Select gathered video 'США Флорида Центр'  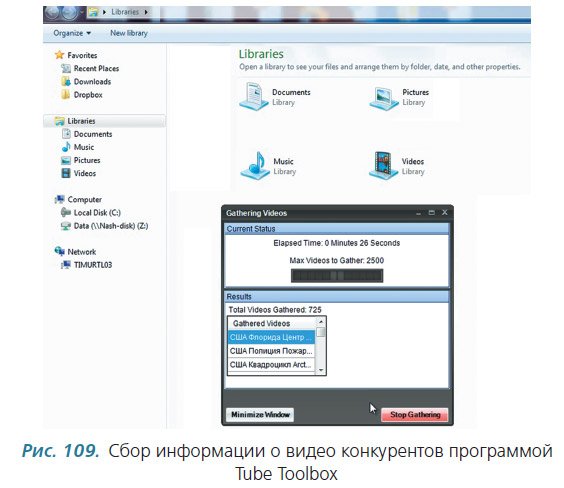(271, 337)
